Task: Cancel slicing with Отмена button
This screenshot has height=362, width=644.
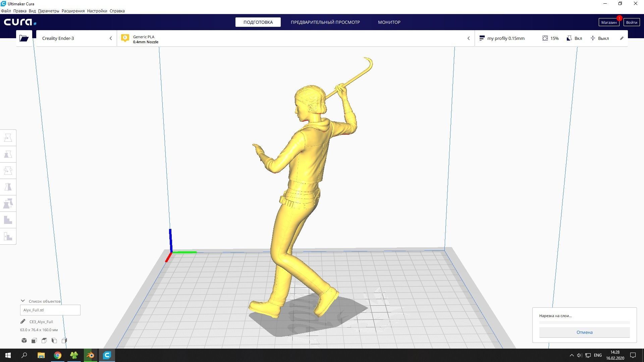Action: click(x=584, y=332)
